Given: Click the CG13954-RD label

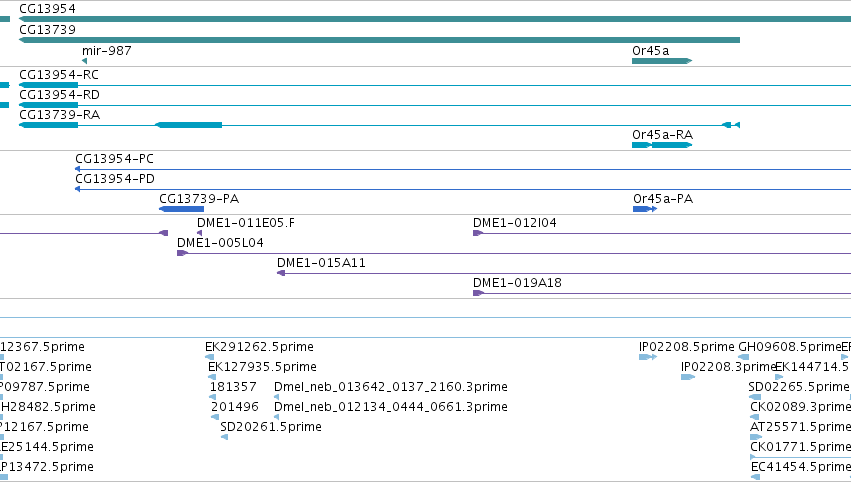Looking at the screenshot, I should point(59,94).
